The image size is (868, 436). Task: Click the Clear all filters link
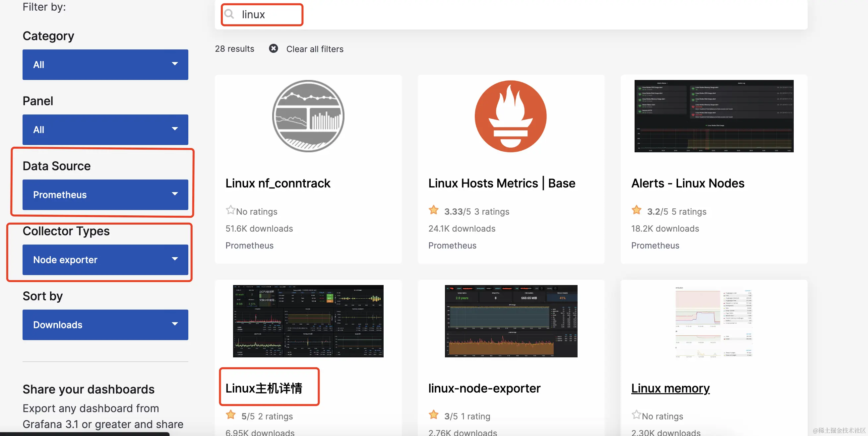(314, 49)
